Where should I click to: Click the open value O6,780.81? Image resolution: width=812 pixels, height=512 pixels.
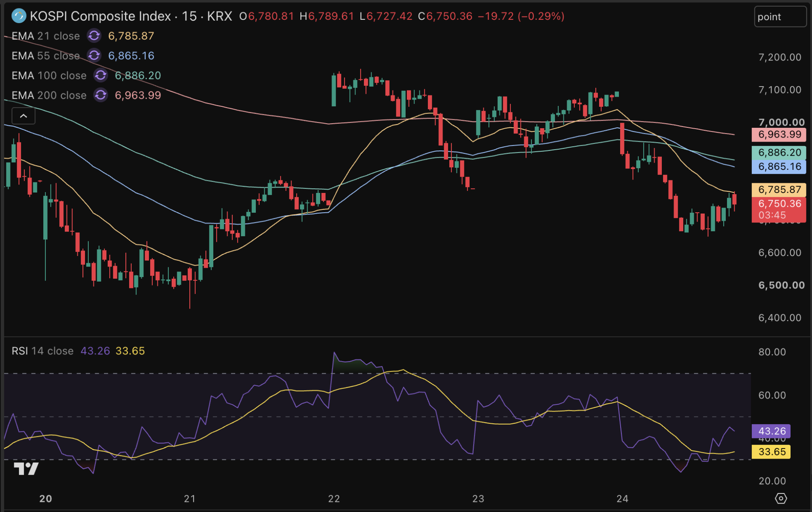click(266, 16)
